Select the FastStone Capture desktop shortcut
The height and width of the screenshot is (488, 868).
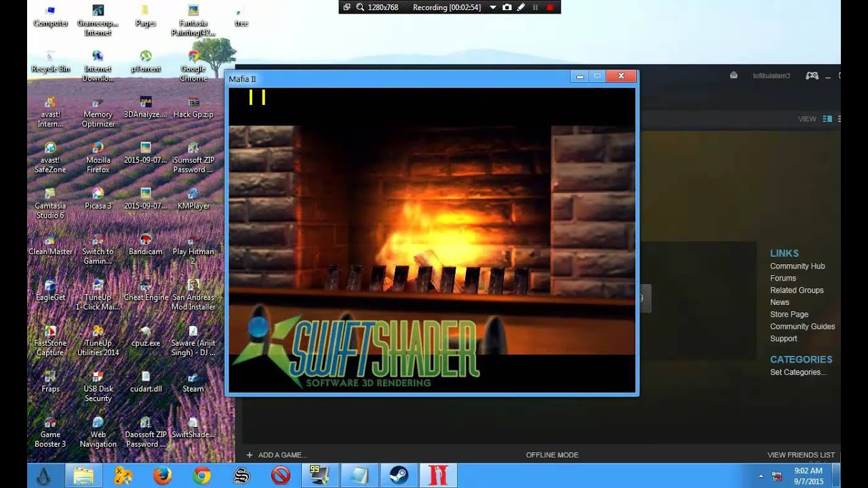(50, 340)
